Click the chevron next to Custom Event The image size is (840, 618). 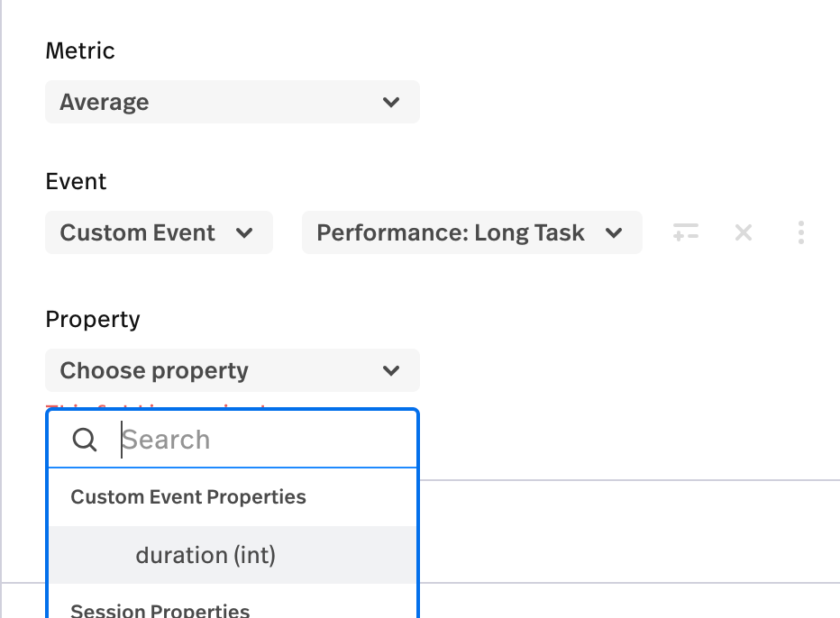pyautogui.click(x=244, y=232)
